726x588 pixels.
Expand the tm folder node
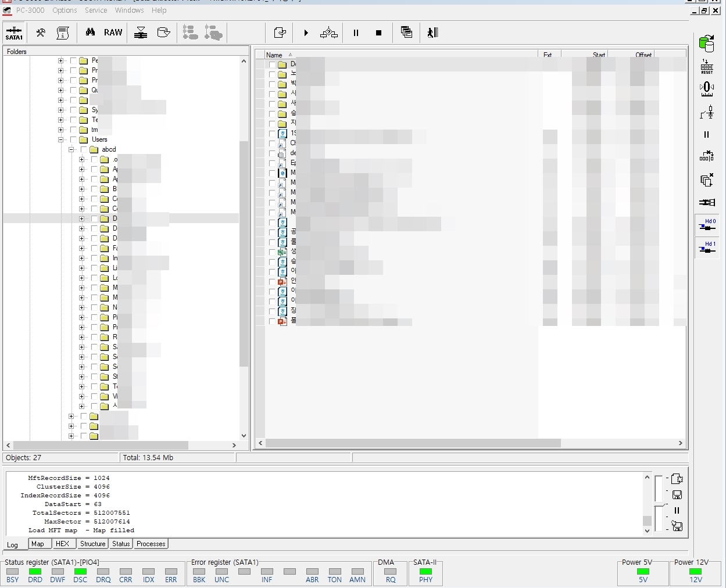point(60,130)
